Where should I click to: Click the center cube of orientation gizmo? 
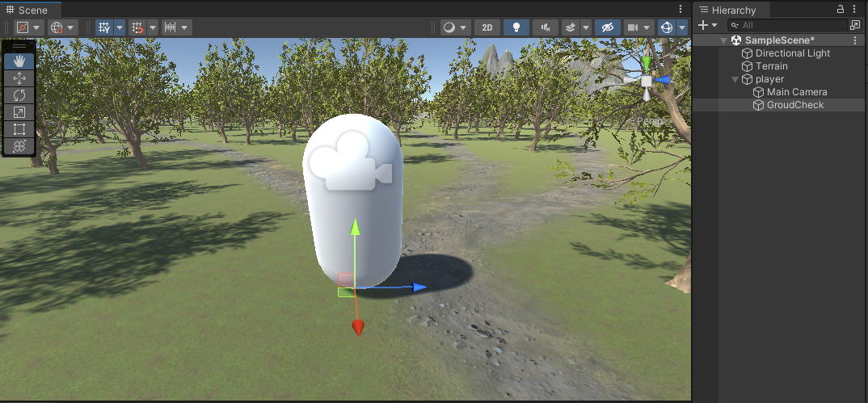[647, 82]
